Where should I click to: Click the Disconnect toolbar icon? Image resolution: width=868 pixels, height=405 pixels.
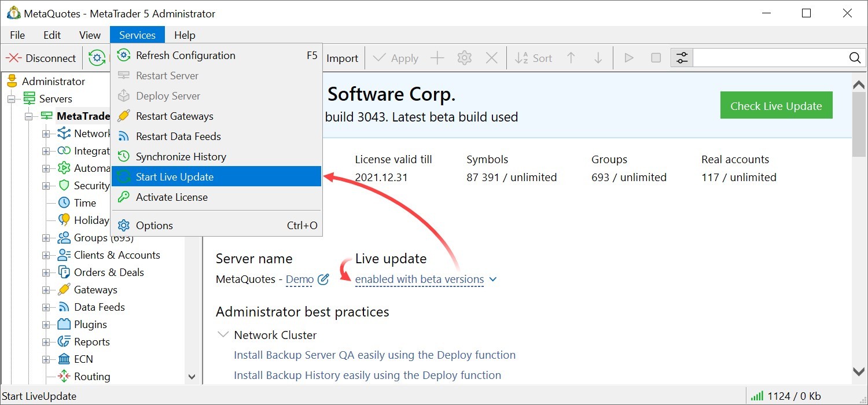(14, 58)
